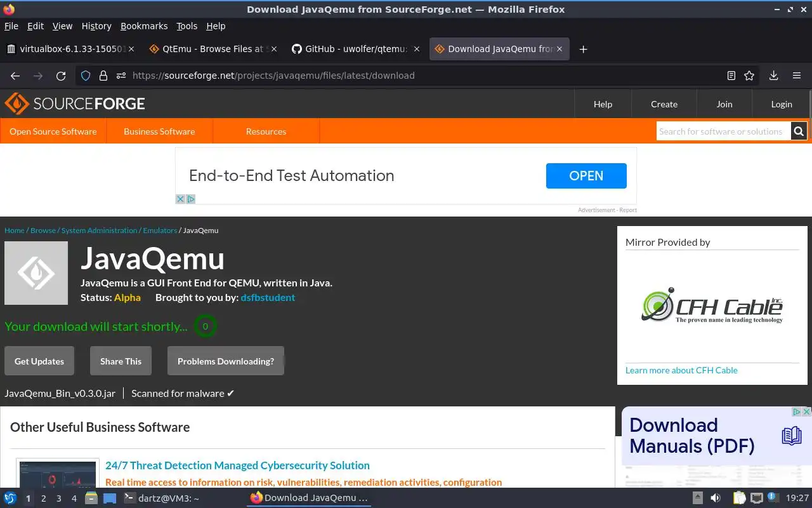The height and width of the screenshot is (508, 812).
Task: Expand Business Software menu
Action: click(x=159, y=131)
